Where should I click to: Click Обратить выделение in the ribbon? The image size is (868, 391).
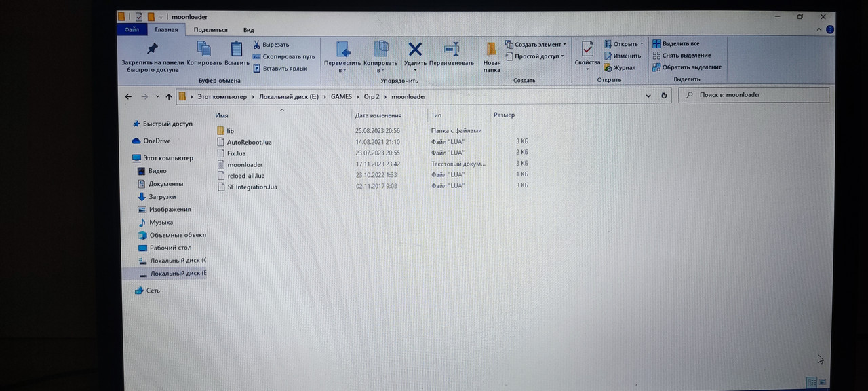point(687,67)
